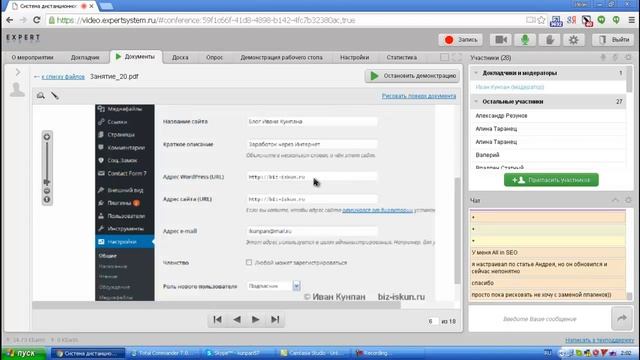Open Демонстрация рабочего стола tab
Viewport: 640px width, 360px height.
pyautogui.click(x=281, y=58)
